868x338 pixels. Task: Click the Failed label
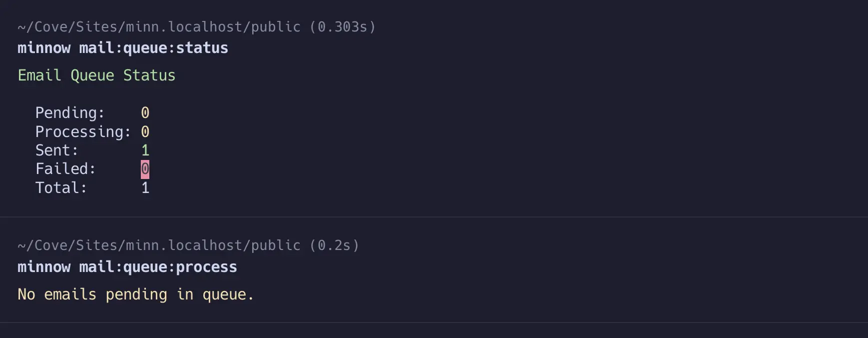(x=65, y=169)
